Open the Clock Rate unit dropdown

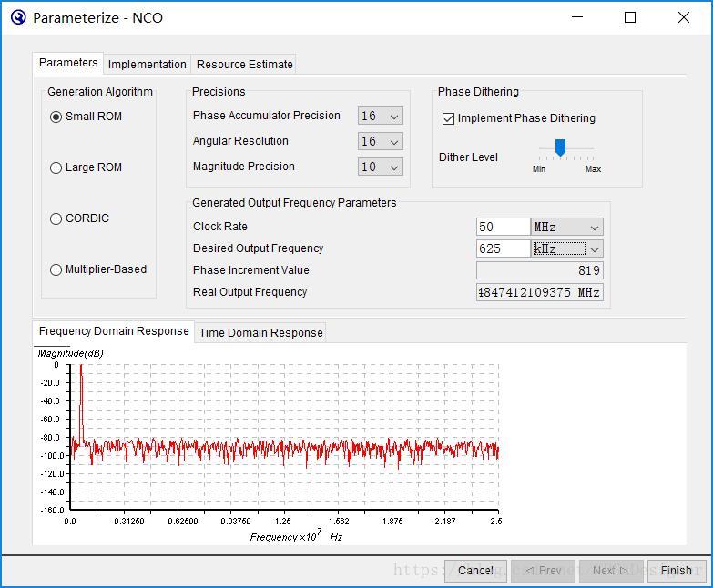pos(566,227)
